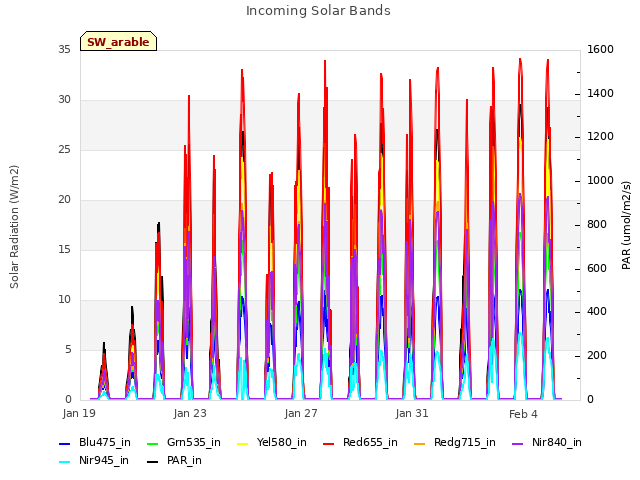Screen dimensions: 640x480
Task: Click the 600 tick on PAR axis
Action: click(597, 269)
